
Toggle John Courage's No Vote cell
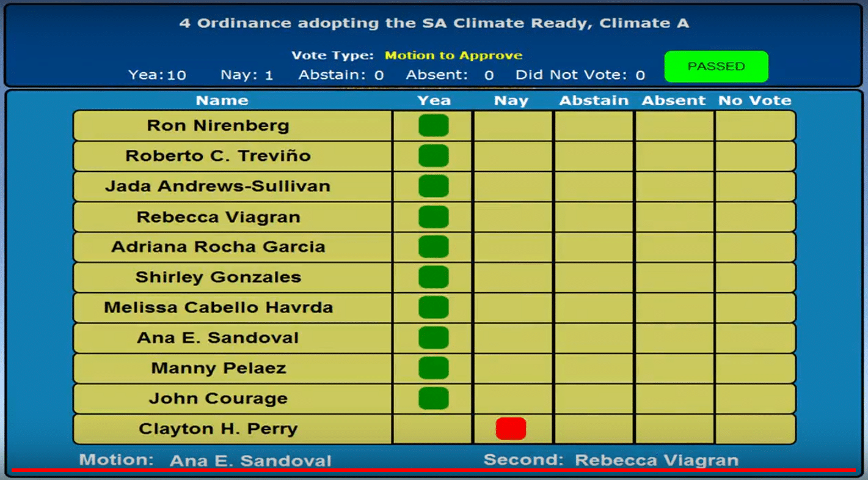point(755,398)
